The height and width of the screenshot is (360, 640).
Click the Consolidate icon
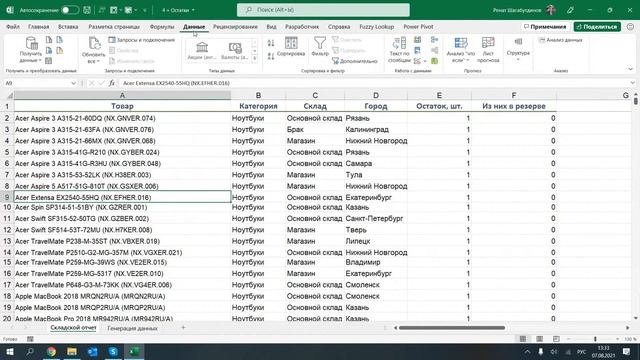coord(434,40)
